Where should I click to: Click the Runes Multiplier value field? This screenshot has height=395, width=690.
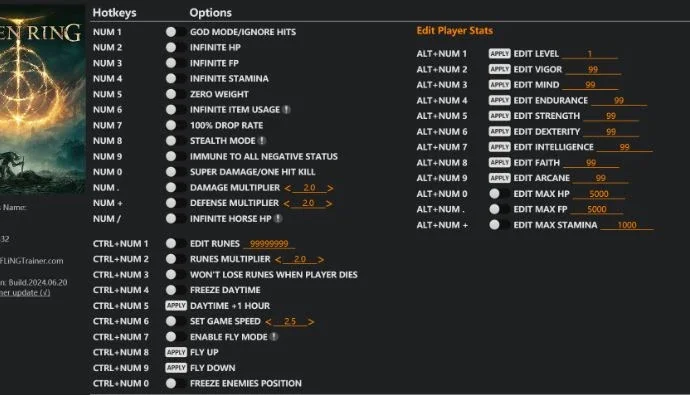(x=300, y=260)
